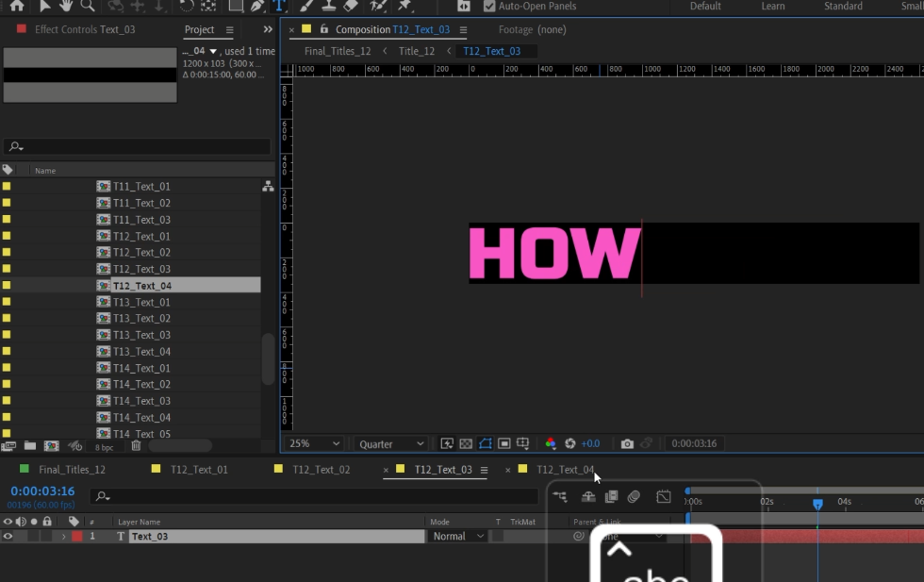Select the Brush tool
The height and width of the screenshot is (582, 924).
(307, 6)
